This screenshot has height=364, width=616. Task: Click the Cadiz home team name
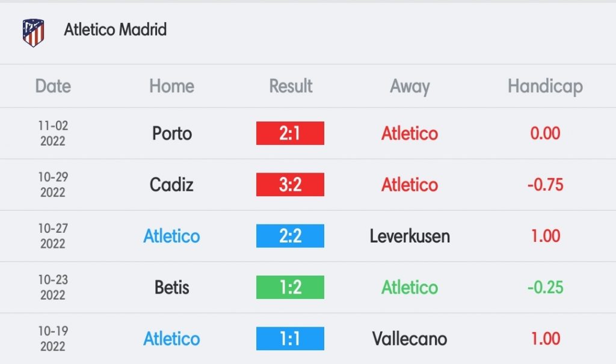point(171,185)
